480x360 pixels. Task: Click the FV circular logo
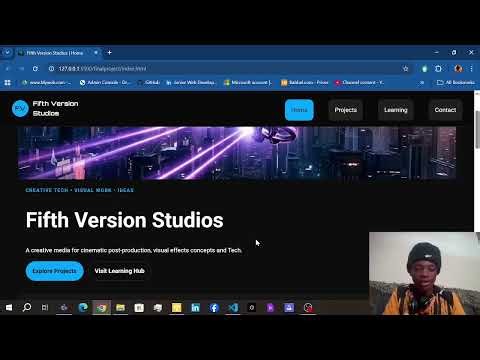[20, 109]
